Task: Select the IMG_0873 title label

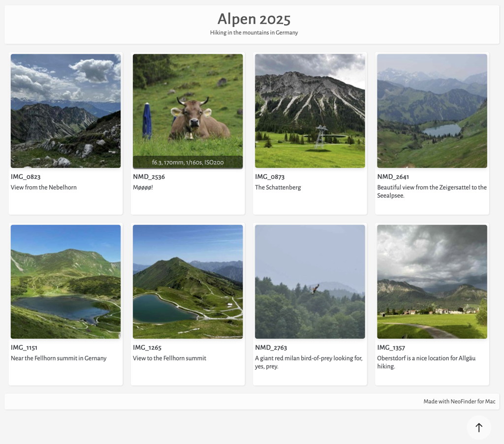Action: coord(270,177)
